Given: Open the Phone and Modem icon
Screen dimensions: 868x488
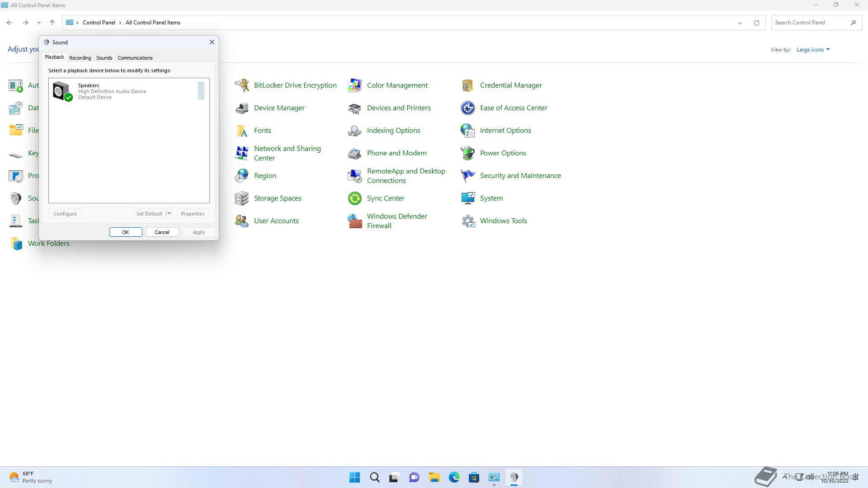Looking at the screenshot, I should tap(355, 153).
